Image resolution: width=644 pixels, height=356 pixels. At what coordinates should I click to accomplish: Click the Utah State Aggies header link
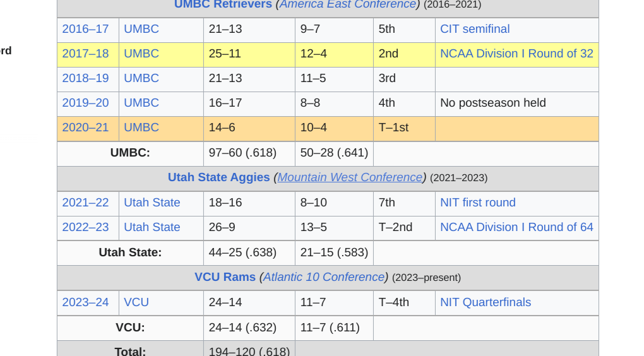[218, 177]
